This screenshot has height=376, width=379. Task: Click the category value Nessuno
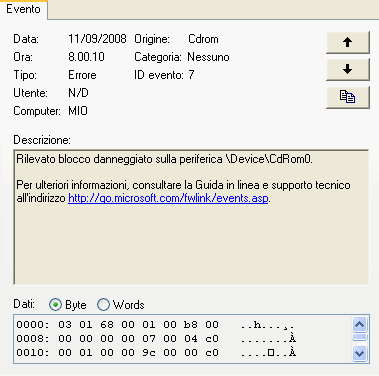coord(208,57)
